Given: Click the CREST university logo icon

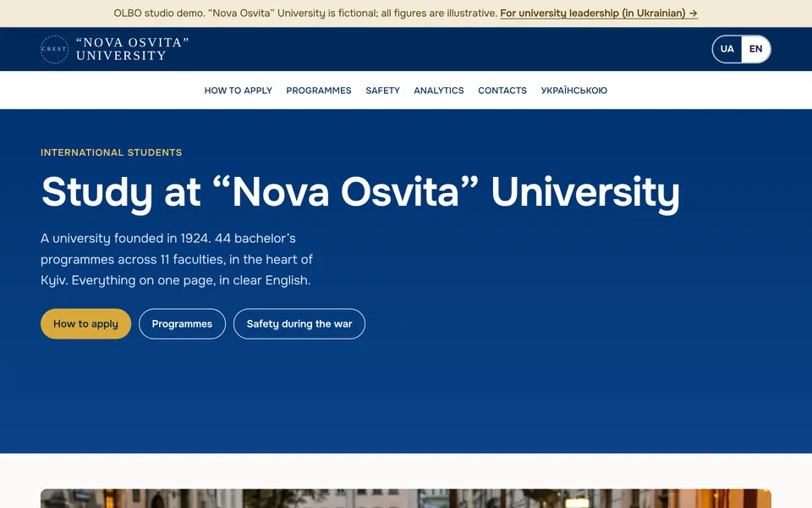Looking at the screenshot, I should click(x=54, y=49).
